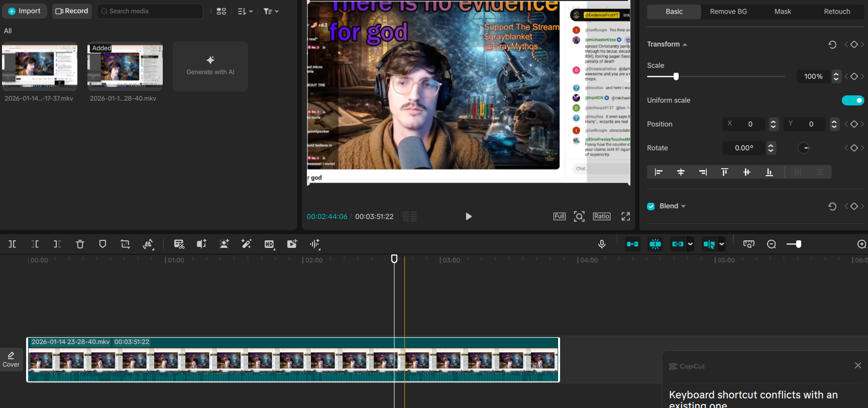Toggle main track magnet snapping icon
Image resolution: width=868 pixels, height=408 pixels.
tap(632, 244)
